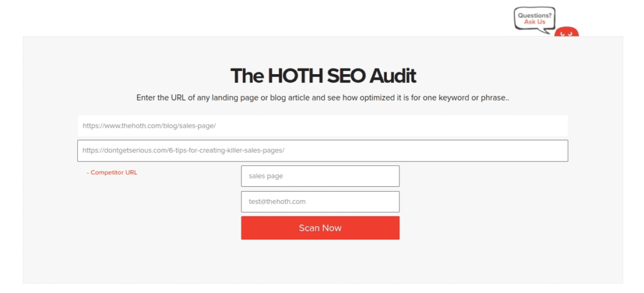Click empty gray area below Scan Now
The image size is (644, 293).
click(320, 263)
